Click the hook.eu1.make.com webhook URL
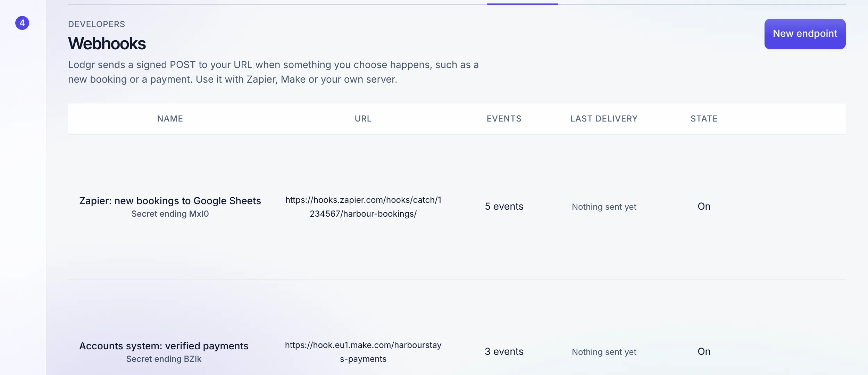Image resolution: width=868 pixels, height=375 pixels. click(x=363, y=352)
